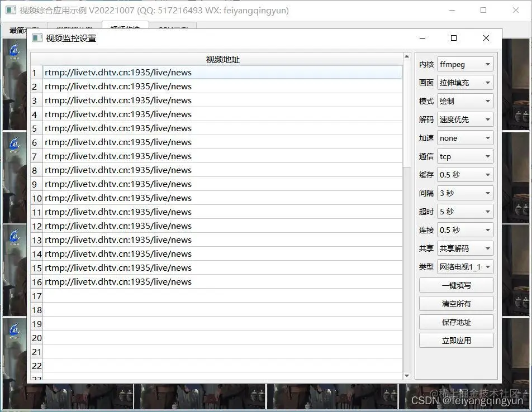Image resolution: width=532 pixels, height=412 pixels.
Task: Select row 1 rtmp address cell
Action: click(x=222, y=73)
